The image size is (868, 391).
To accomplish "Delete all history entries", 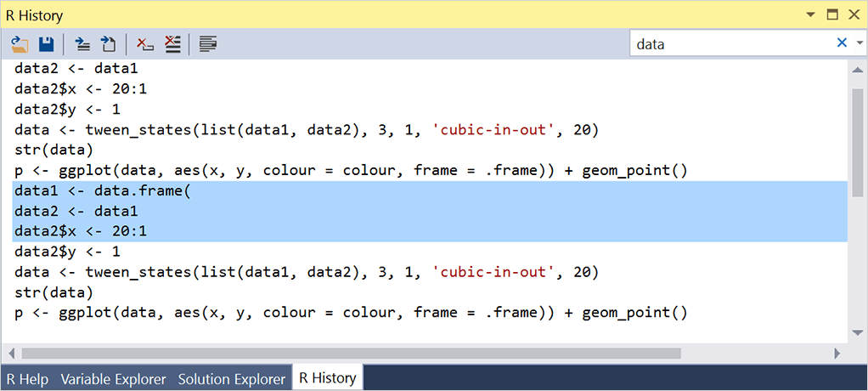I will point(173,43).
